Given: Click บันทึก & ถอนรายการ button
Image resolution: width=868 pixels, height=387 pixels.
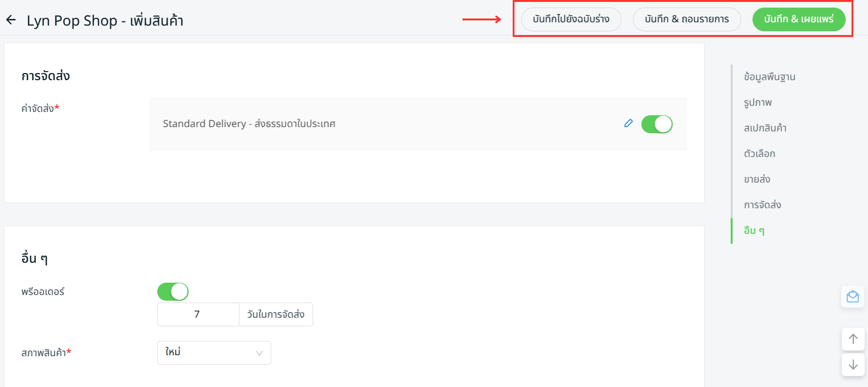Looking at the screenshot, I should point(687,19).
